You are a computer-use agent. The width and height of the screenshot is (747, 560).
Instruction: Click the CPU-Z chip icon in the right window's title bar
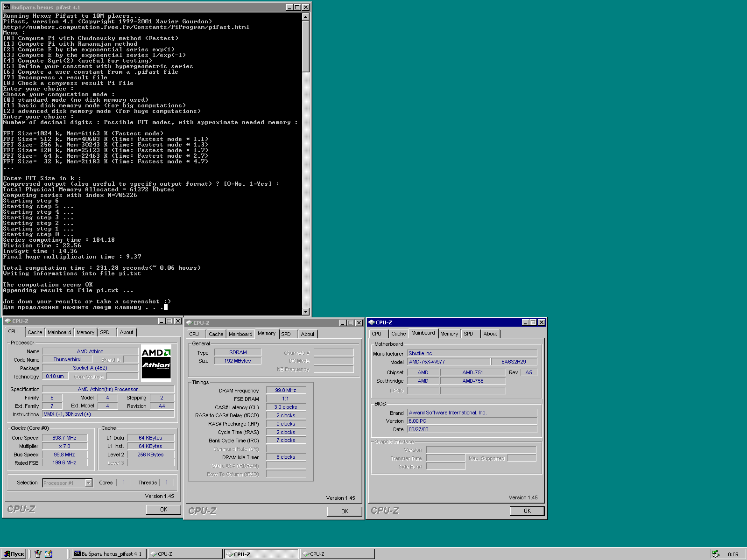click(x=372, y=322)
